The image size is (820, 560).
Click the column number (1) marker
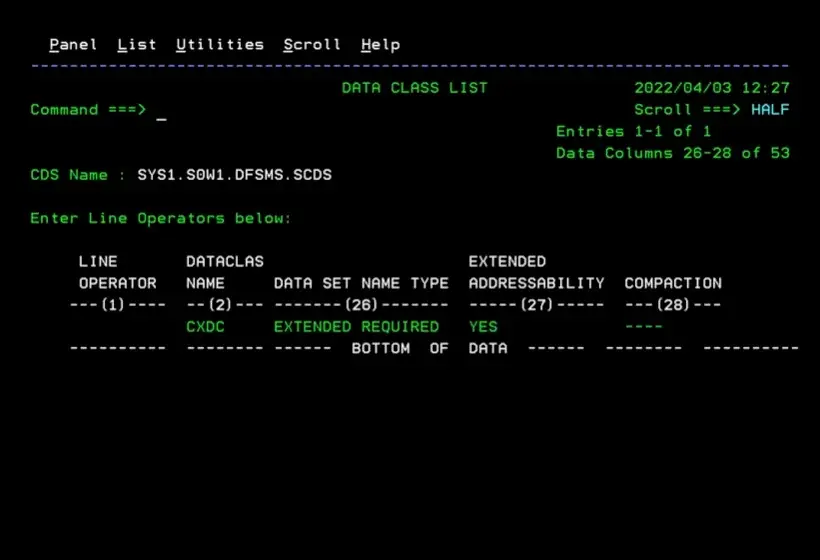(113, 305)
